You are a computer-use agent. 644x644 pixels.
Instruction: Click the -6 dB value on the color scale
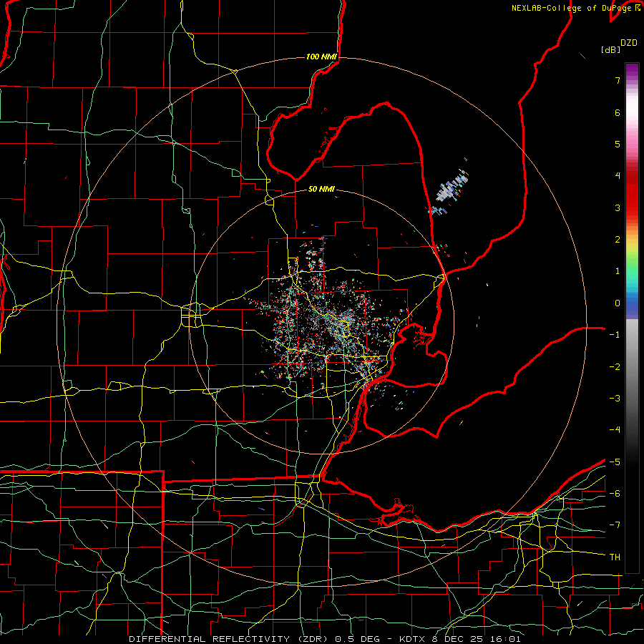click(615, 494)
